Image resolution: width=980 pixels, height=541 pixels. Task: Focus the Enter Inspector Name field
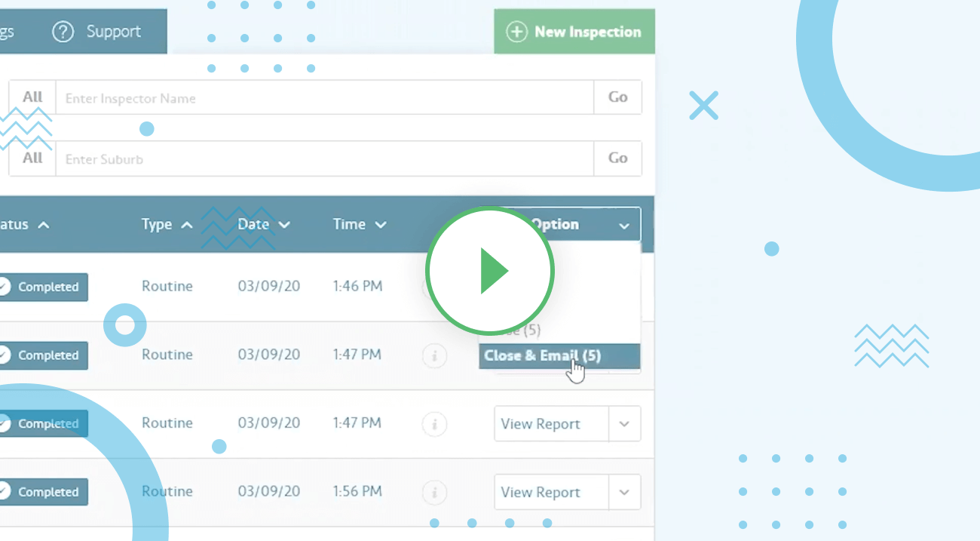tap(324, 98)
